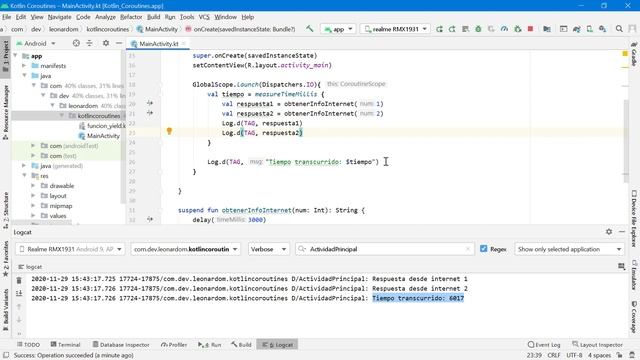
Task: Click the Select Opened File target icon
Action: tap(76, 43)
